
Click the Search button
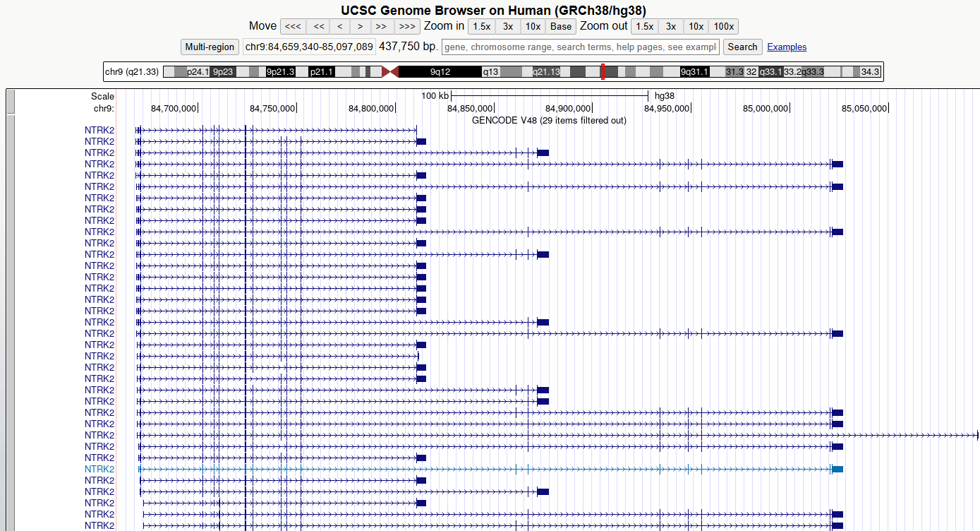tap(742, 47)
